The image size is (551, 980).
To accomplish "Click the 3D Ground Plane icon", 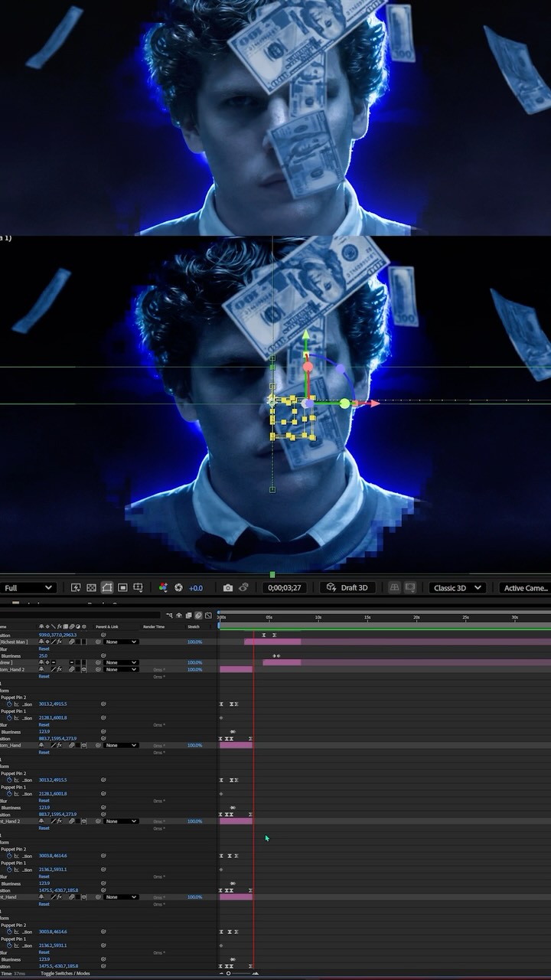I will tap(395, 587).
